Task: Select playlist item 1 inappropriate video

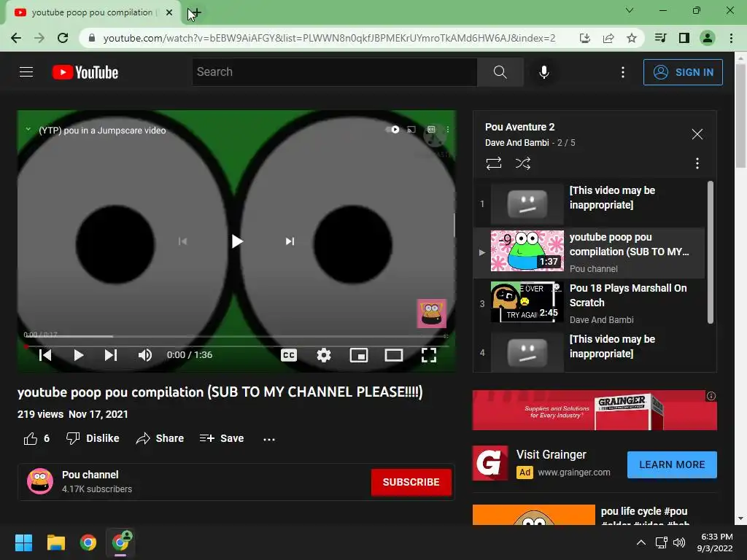Action: pyautogui.click(x=589, y=203)
